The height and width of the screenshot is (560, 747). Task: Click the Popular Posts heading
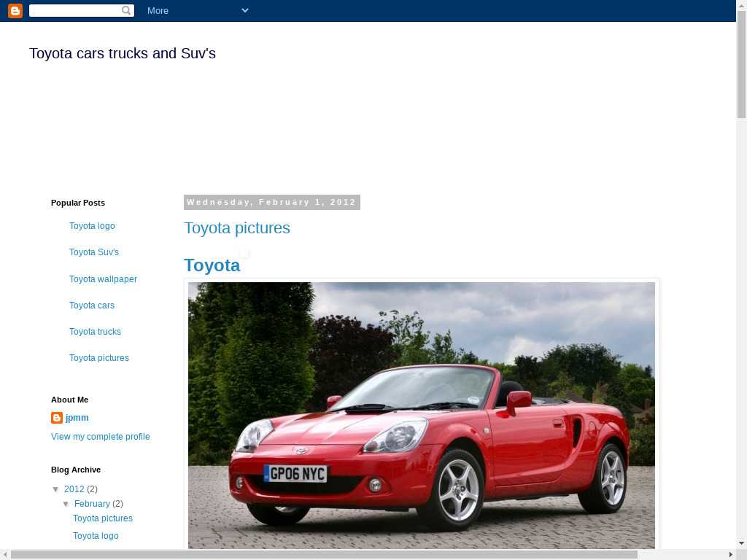tap(77, 203)
